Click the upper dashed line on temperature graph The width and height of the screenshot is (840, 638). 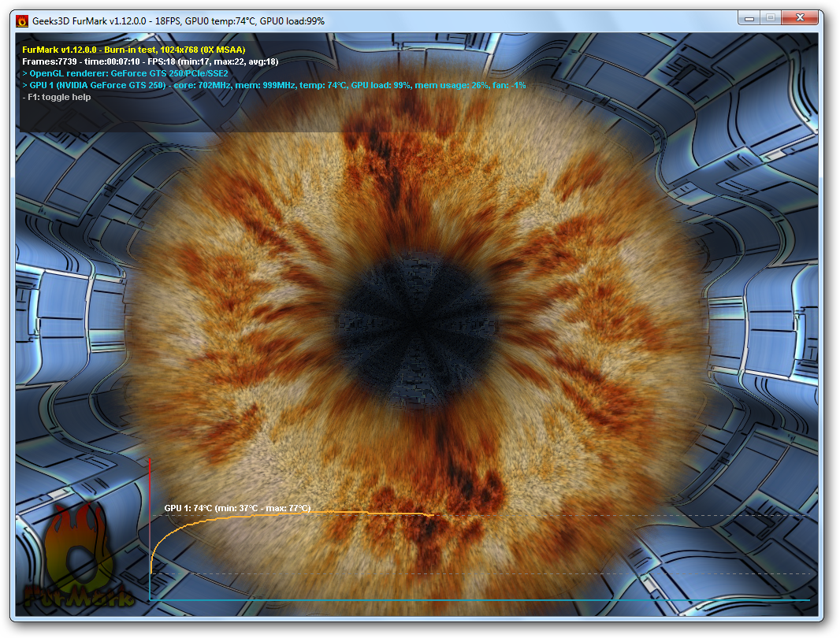tap(630, 515)
